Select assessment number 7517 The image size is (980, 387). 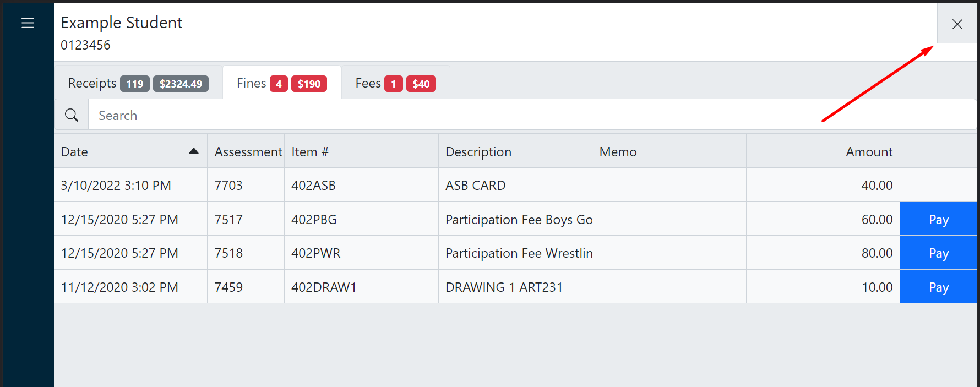click(246, 219)
